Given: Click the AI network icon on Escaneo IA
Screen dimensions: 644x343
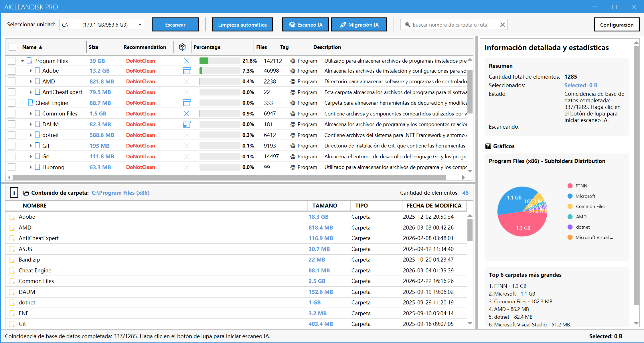Looking at the screenshot, I should (x=292, y=25).
